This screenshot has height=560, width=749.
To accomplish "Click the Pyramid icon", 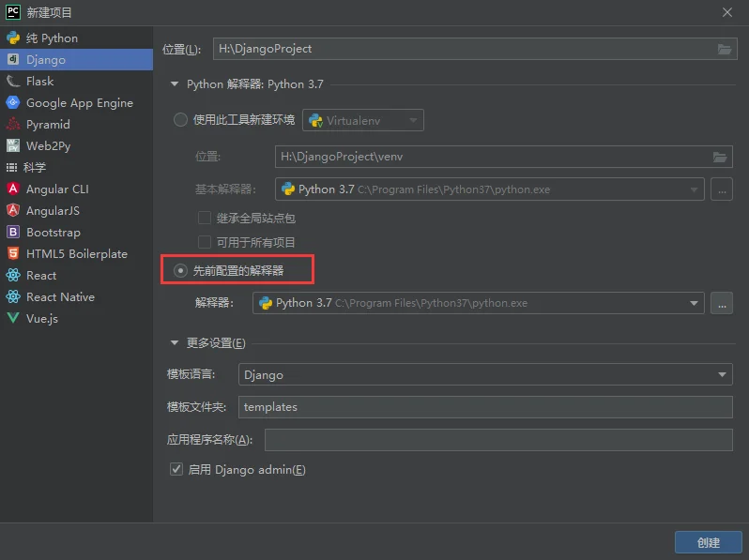I will point(13,124).
